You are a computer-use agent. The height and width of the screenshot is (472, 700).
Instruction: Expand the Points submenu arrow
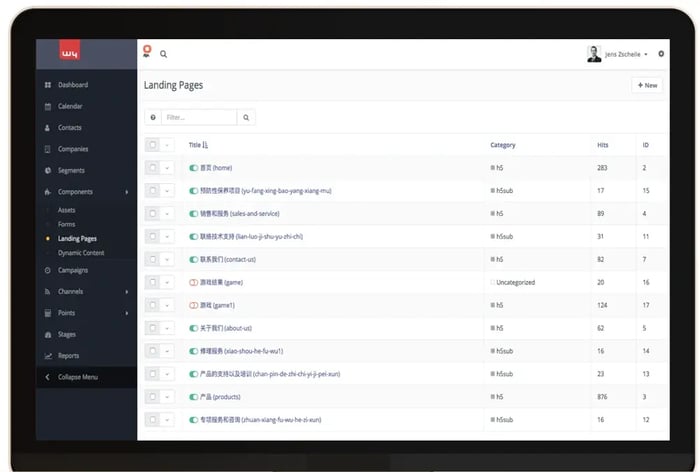click(127, 313)
